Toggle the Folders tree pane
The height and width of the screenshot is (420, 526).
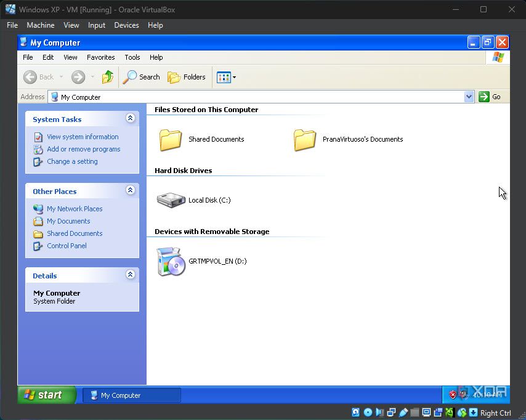pyautogui.click(x=187, y=77)
